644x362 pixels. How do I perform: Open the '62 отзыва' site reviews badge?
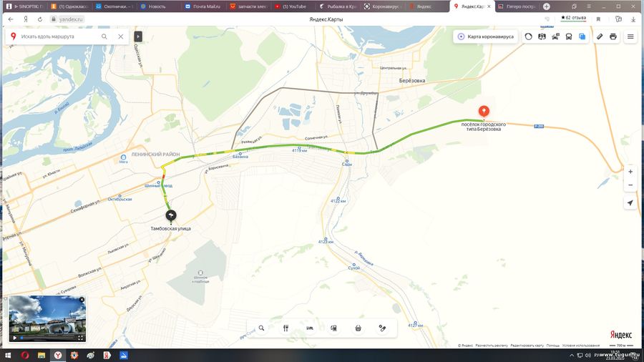pos(573,18)
